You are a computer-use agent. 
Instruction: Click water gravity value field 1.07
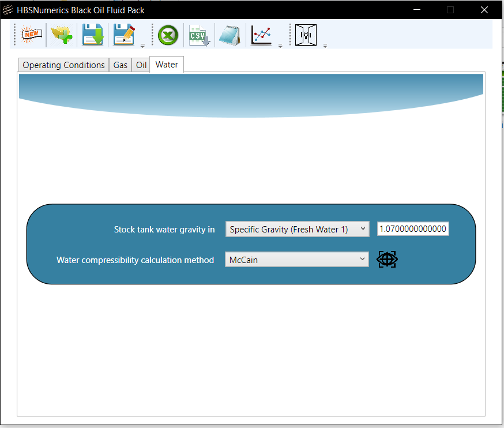413,229
